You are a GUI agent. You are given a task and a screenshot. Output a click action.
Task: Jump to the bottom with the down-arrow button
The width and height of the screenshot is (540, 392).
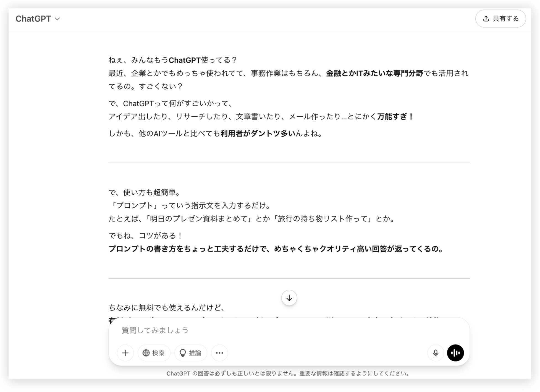(x=289, y=298)
